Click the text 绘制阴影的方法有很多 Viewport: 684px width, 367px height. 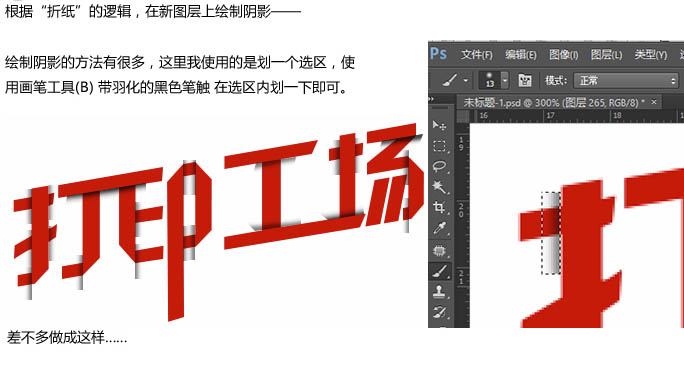click(x=75, y=62)
